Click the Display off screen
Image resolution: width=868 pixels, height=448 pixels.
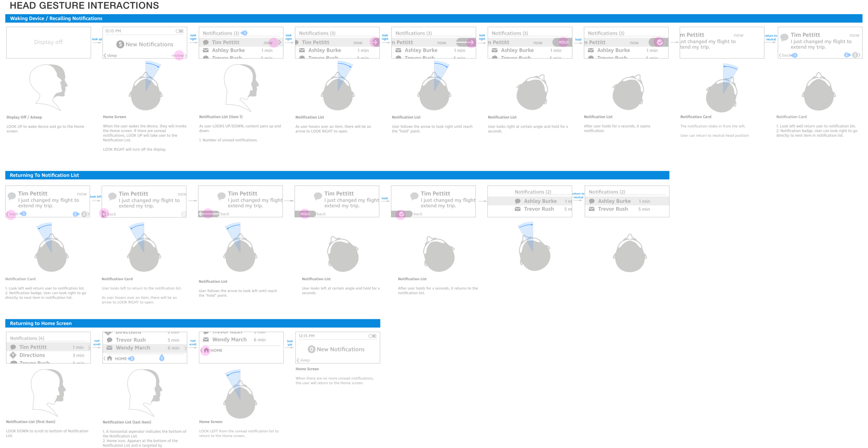click(49, 43)
